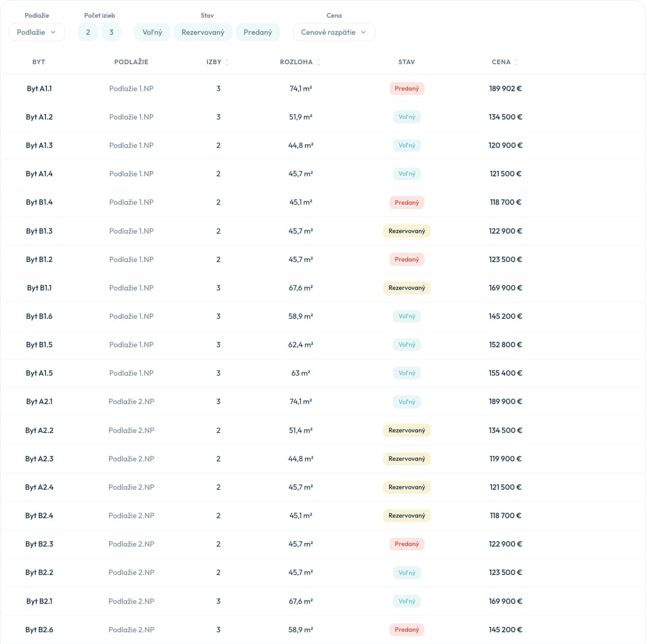Click the STAV column header
Screen dimensions: 646x644
pos(407,62)
